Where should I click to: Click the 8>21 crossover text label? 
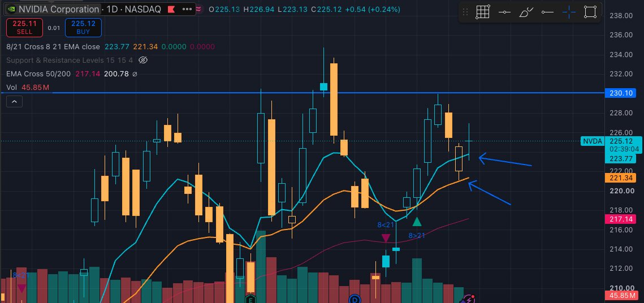tap(417, 235)
